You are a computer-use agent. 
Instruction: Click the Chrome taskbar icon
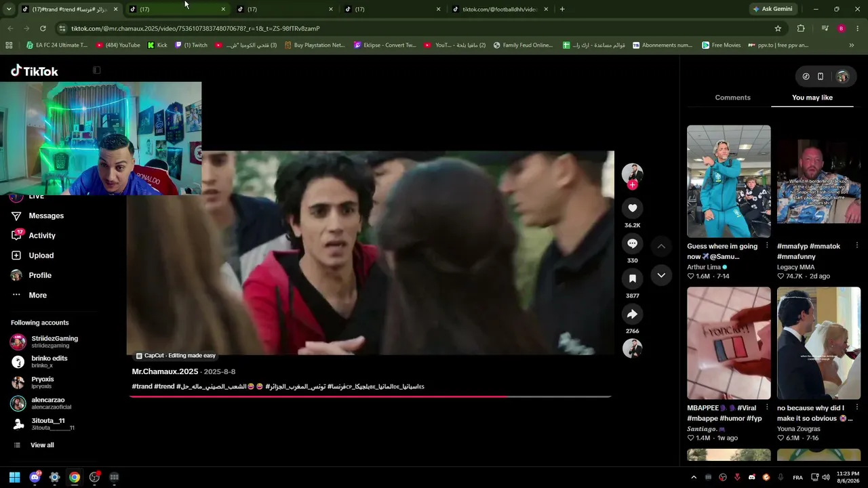(x=75, y=477)
